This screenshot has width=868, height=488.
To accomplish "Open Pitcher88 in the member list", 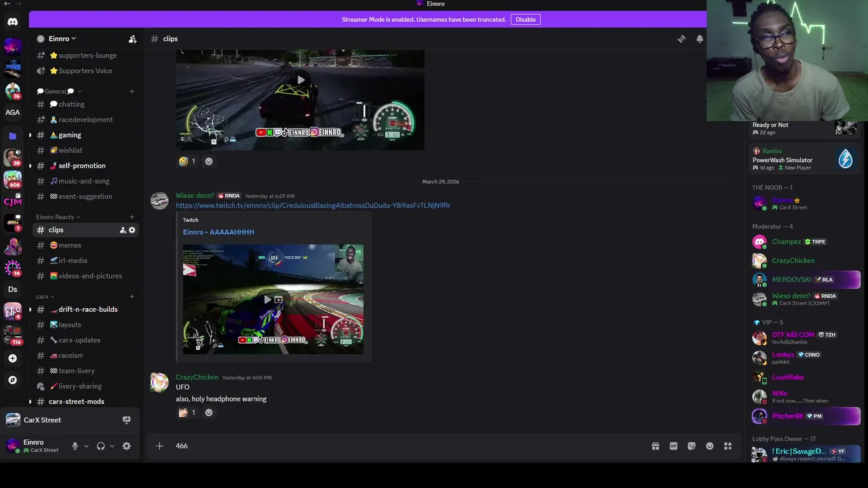I will [806, 416].
